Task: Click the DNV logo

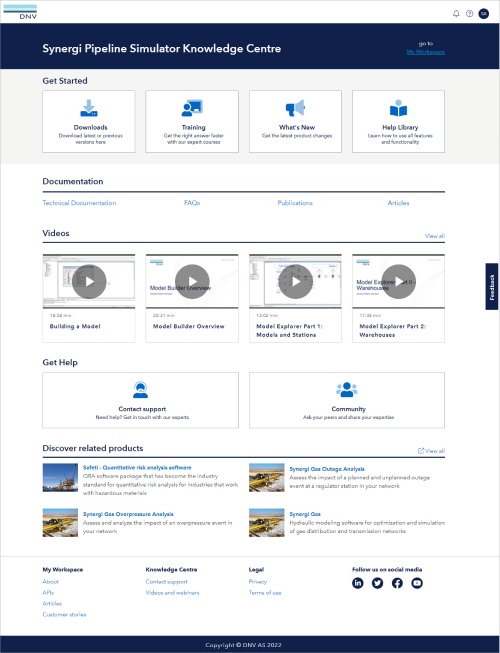Action: point(20,12)
